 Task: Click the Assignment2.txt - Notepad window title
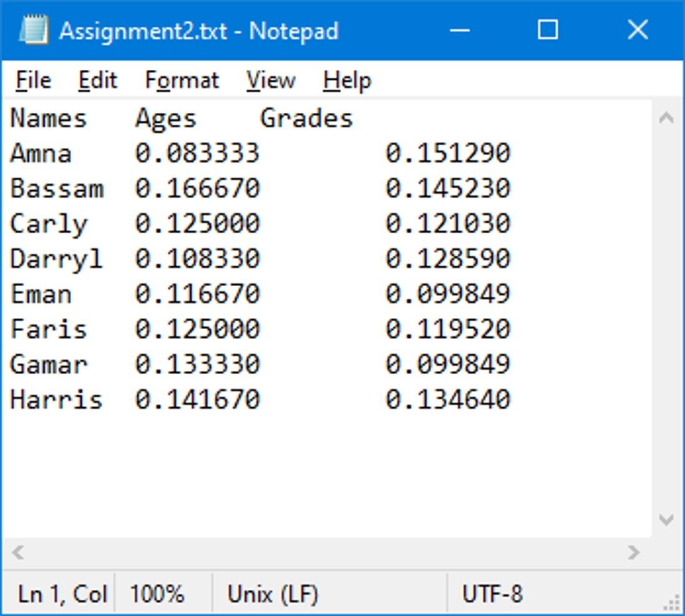coord(199,31)
